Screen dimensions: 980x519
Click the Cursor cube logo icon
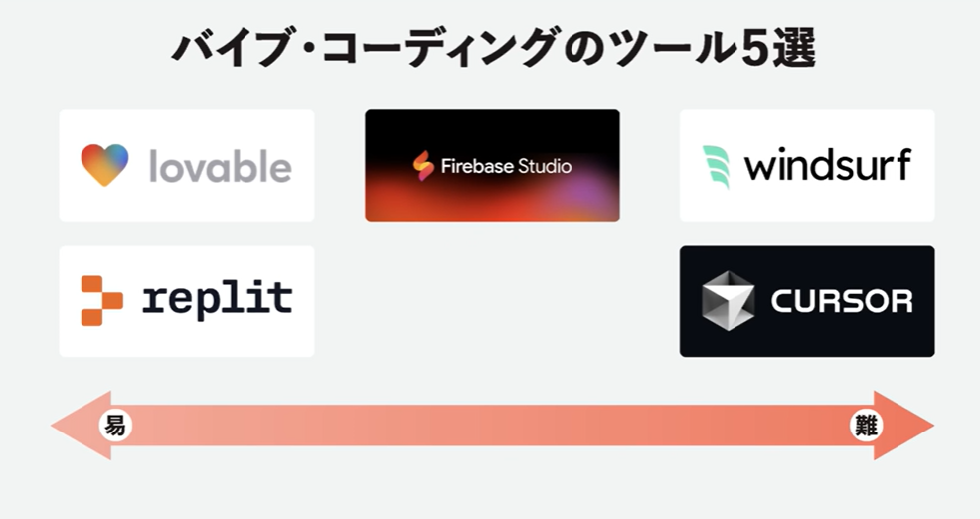pyautogui.click(x=729, y=301)
